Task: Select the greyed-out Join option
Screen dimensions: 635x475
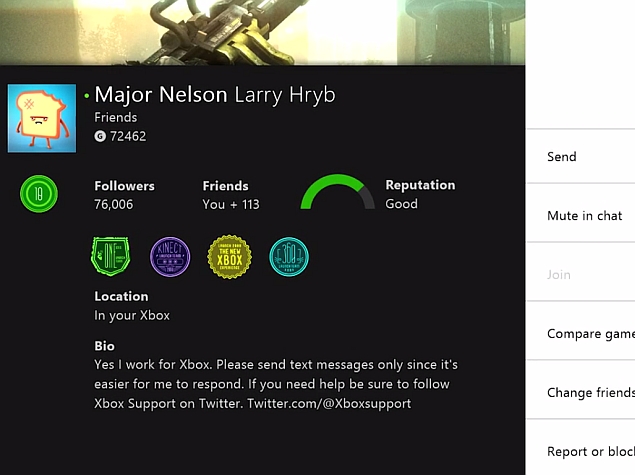Action: [x=580, y=275]
